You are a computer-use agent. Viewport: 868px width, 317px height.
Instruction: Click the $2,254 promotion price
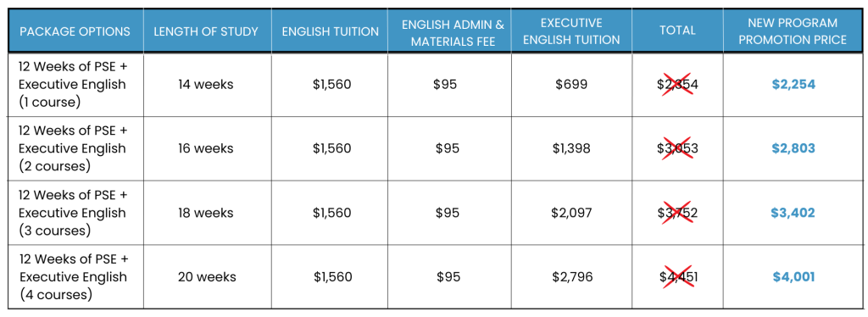[x=793, y=85]
